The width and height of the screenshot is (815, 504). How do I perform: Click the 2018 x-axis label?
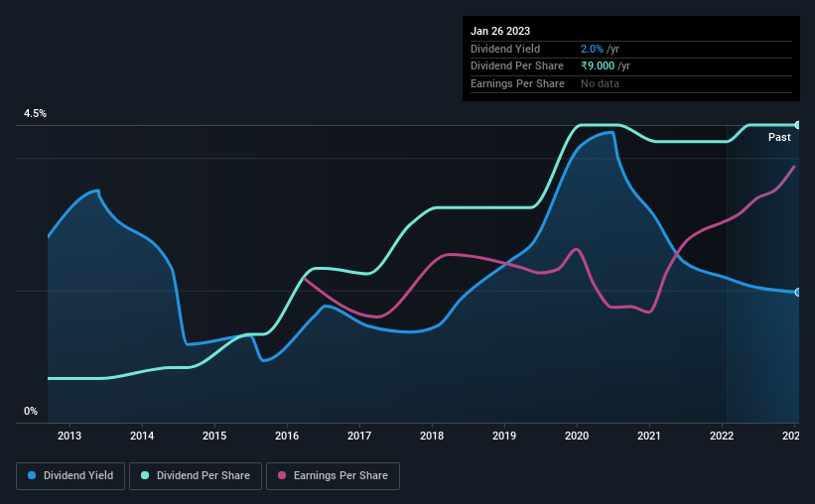point(432,436)
